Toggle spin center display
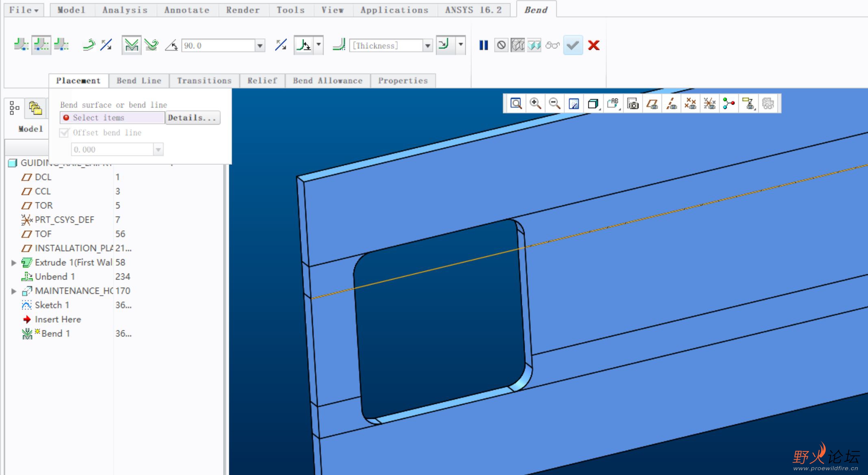Viewport: 868px width, 475px height. [x=729, y=104]
